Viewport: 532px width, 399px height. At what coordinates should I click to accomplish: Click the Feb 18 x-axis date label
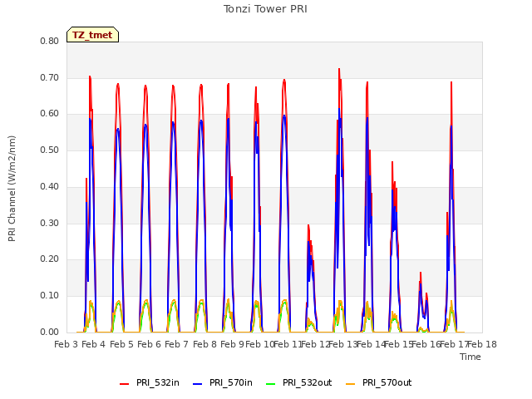point(482,344)
